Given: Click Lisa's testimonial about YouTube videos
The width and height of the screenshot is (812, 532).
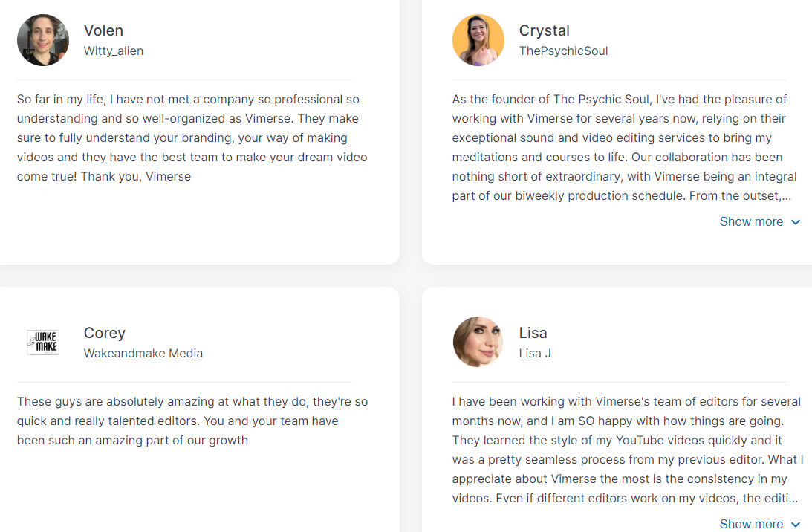Looking at the screenshot, I should tap(628, 450).
